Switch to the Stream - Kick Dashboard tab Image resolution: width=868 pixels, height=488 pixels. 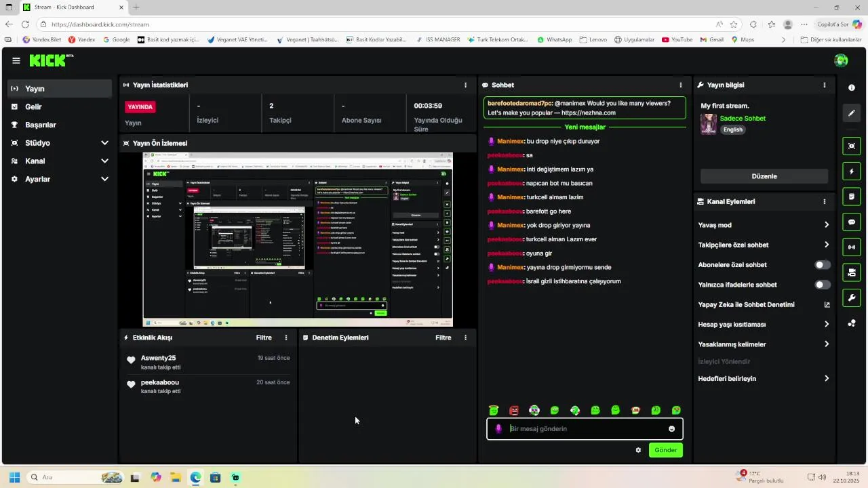[73, 7]
